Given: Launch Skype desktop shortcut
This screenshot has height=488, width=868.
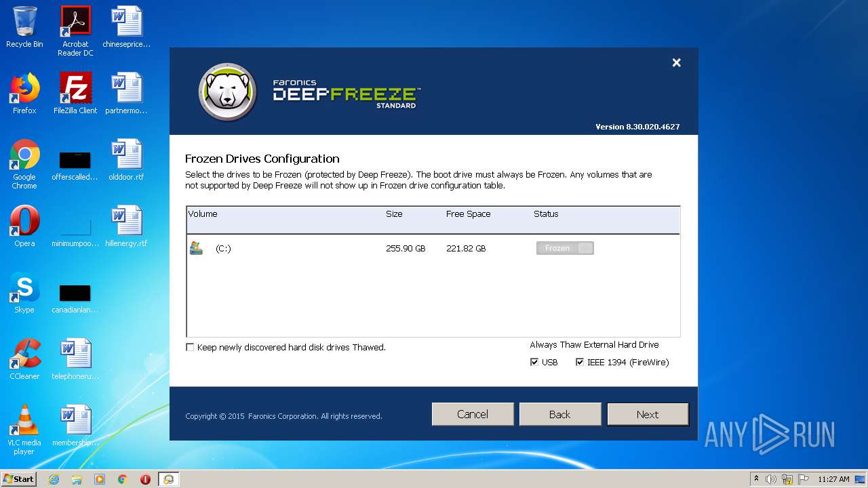Looking at the screenshot, I should (x=24, y=293).
